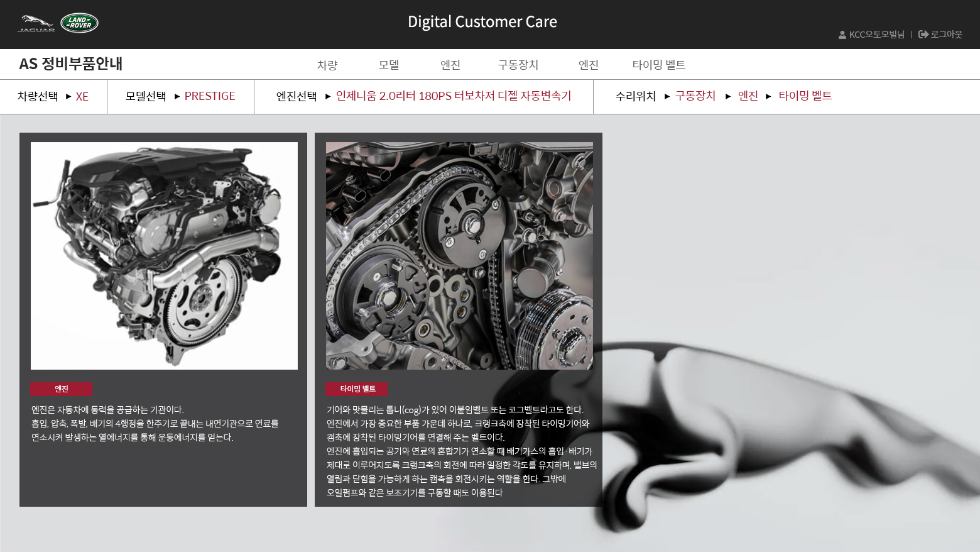
Task: Click the user profile icon beside KCC오토모빌님
Action: [x=842, y=35]
